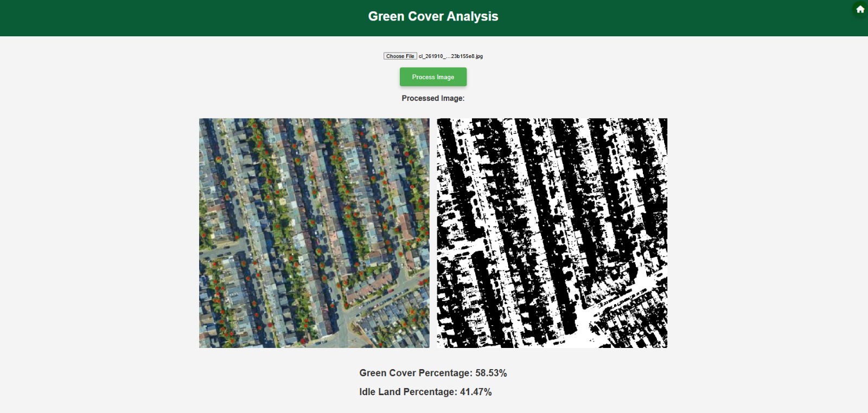Select Green Cover Percentage: 58.53% text
This screenshot has width=868, height=413.
(433, 373)
